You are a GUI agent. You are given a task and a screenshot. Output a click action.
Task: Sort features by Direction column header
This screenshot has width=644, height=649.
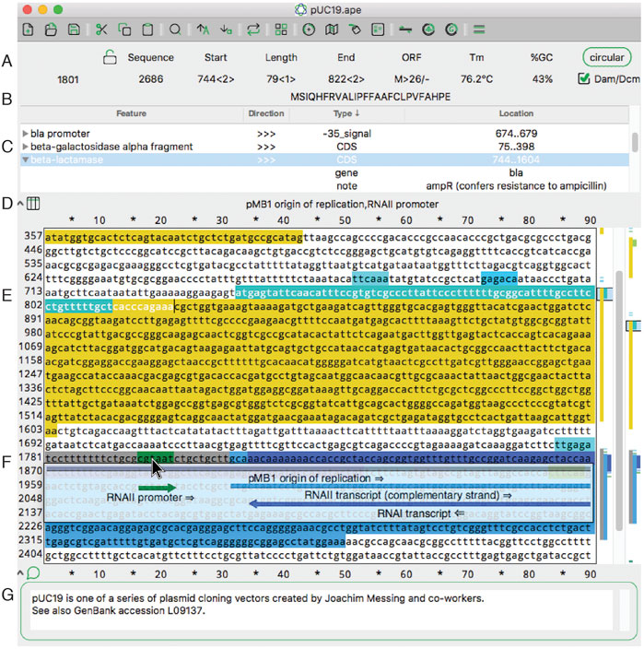(266, 113)
